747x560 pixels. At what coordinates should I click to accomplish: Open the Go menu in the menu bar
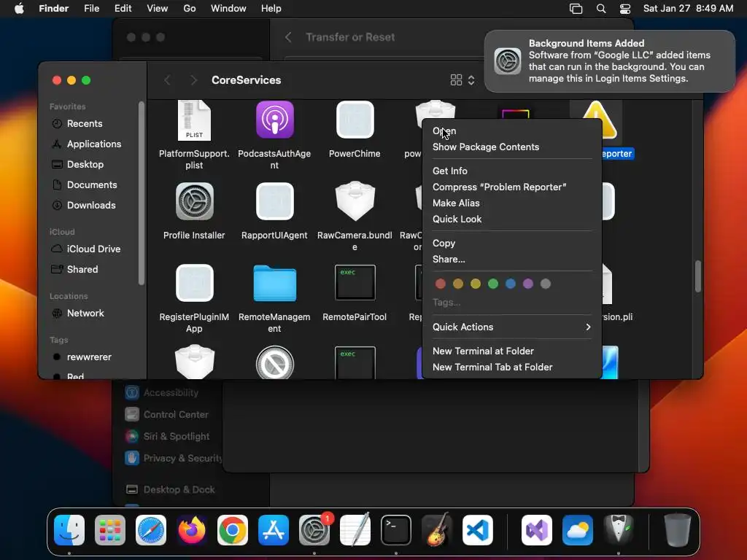click(x=189, y=9)
